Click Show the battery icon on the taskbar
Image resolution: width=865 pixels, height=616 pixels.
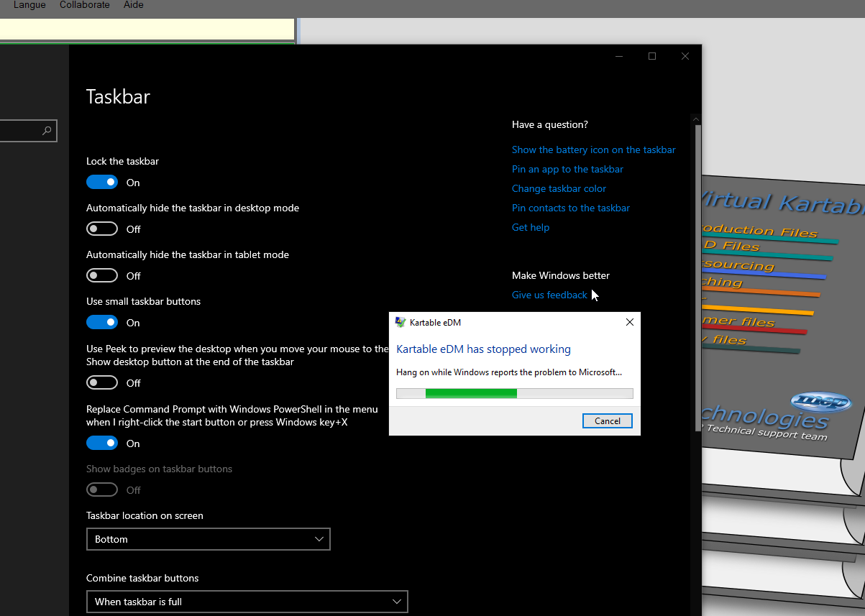[x=593, y=150]
